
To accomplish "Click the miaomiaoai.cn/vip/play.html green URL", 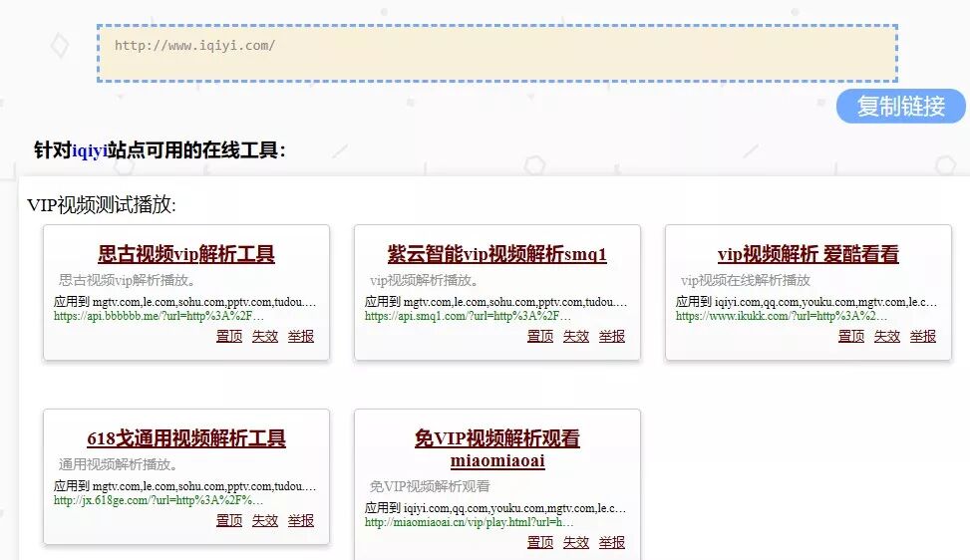I will click(x=469, y=522).
